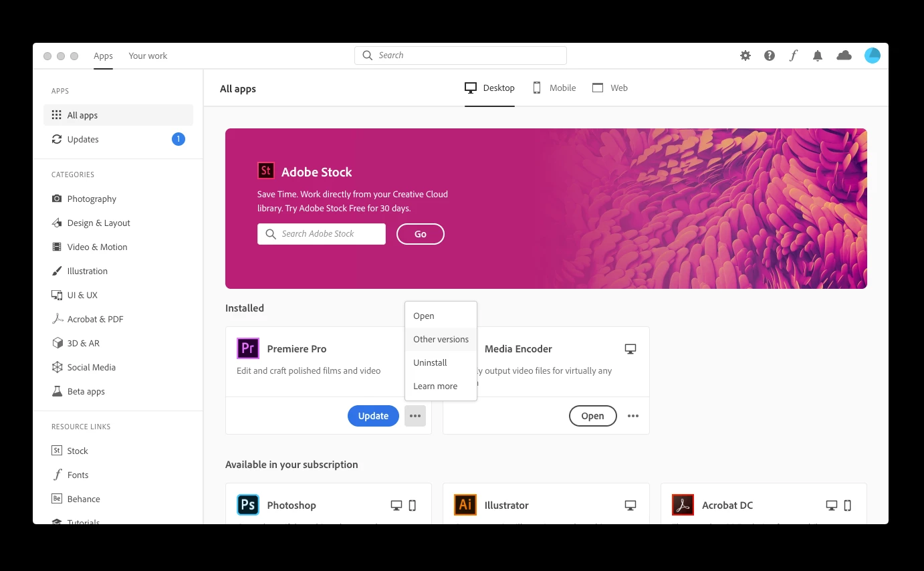Click the Search Adobe Stock field

[x=322, y=234]
